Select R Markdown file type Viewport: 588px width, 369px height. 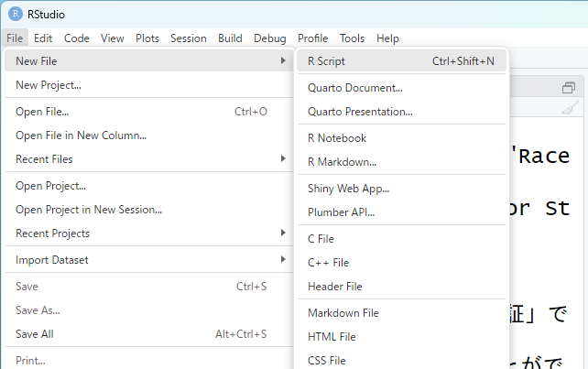[x=342, y=162]
